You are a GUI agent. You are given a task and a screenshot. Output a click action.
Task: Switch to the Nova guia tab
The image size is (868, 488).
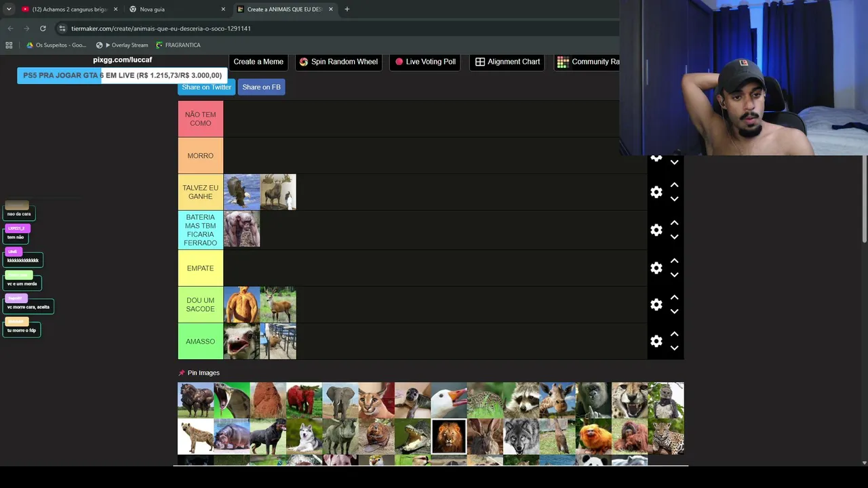point(178,9)
